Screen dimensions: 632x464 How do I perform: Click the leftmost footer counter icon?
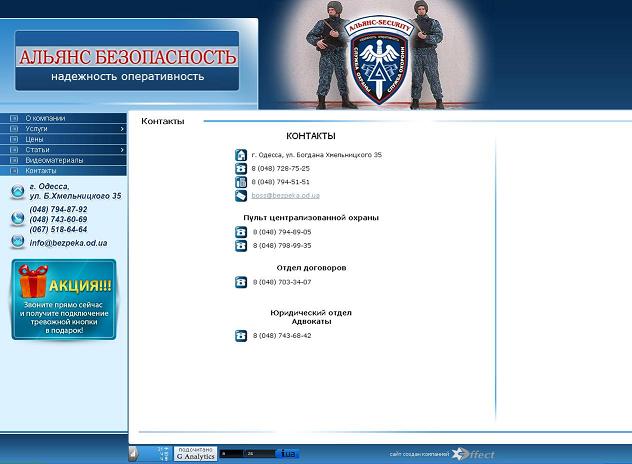(x=134, y=454)
